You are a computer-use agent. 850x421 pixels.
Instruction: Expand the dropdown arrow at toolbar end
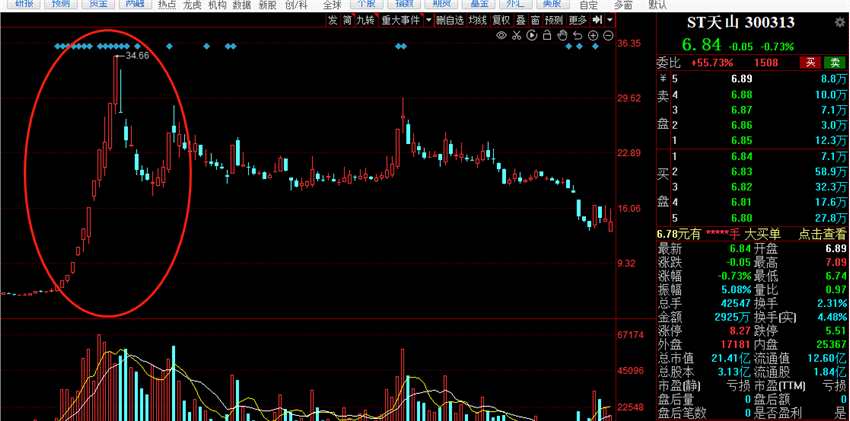(x=610, y=20)
